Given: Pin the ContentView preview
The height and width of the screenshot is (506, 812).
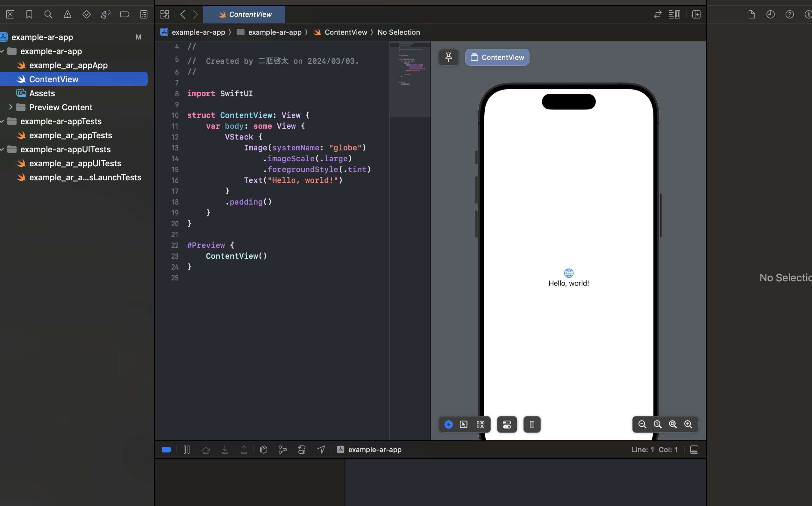Looking at the screenshot, I should [448, 57].
